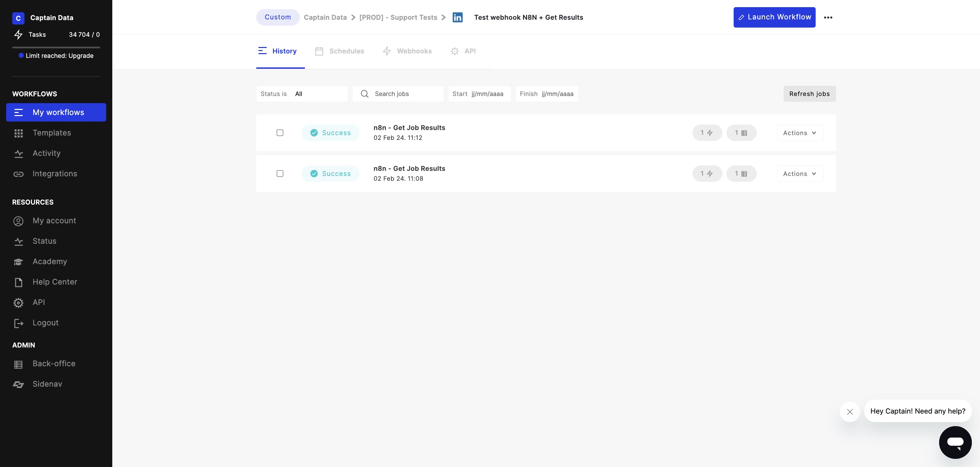Open the intercom chat bubble

tap(955, 442)
